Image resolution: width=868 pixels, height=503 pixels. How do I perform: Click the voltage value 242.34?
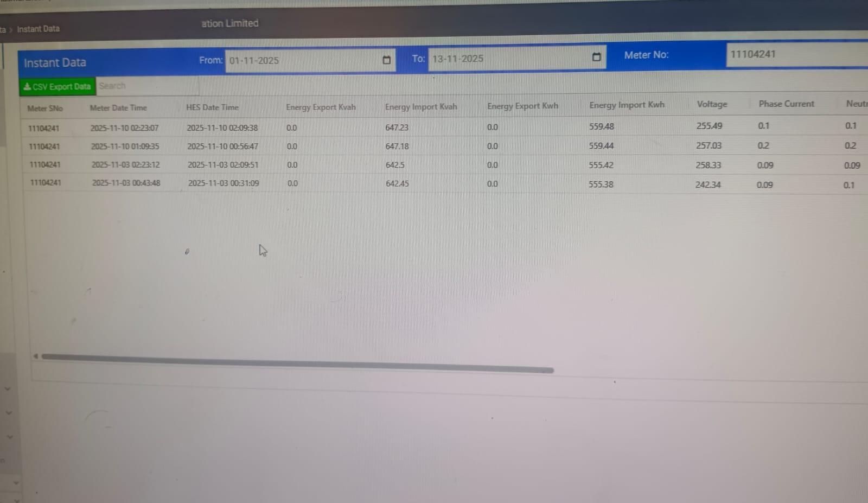click(x=708, y=184)
